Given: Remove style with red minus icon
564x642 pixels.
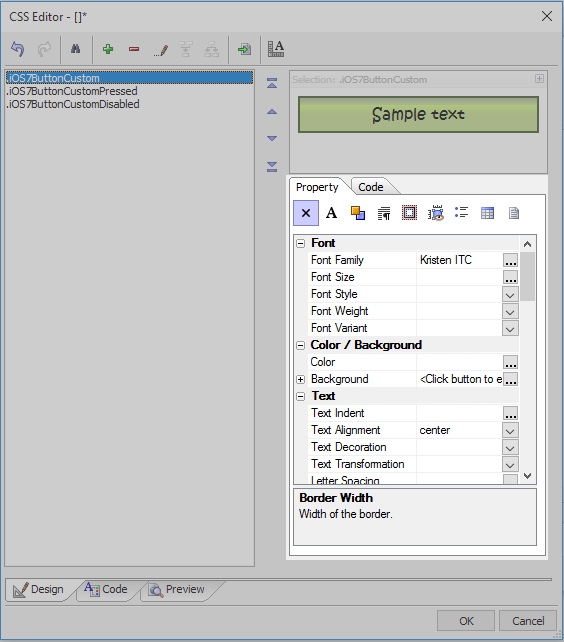Looking at the screenshot, I should [x=134, y=50].
